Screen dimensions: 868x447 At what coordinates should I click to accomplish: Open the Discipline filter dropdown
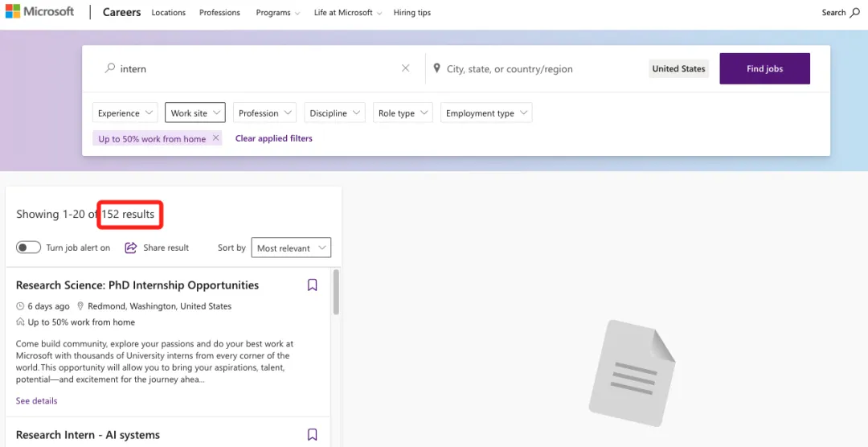[x=334, y=113]
